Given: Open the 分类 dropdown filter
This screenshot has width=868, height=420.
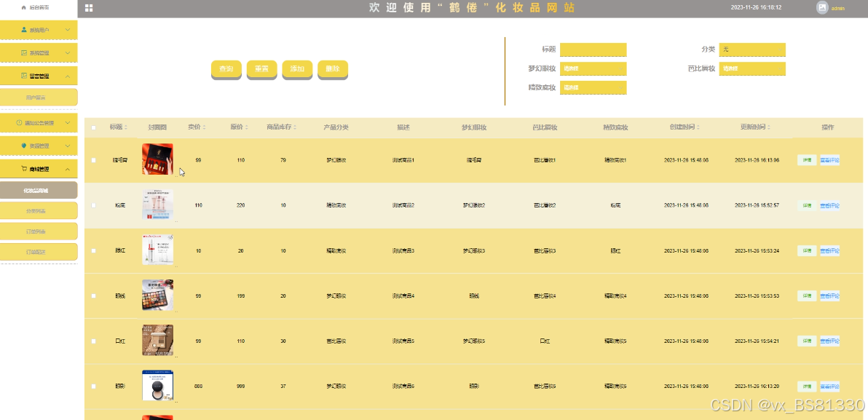Looking at the screenshot, I should [x=752, y=49].
